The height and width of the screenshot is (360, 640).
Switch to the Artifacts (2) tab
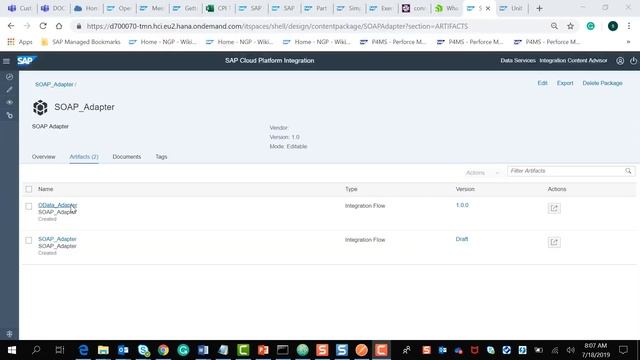[x=84, y=157]
